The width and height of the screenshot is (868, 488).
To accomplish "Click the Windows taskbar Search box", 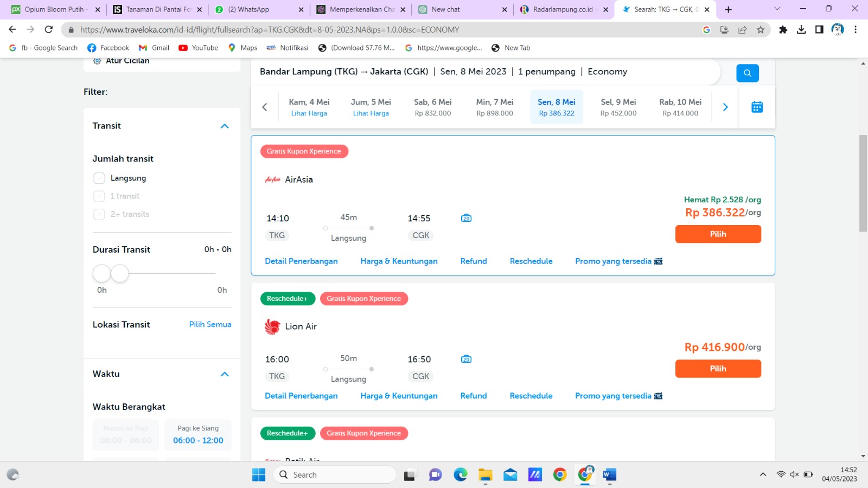I will coord(335,475).
